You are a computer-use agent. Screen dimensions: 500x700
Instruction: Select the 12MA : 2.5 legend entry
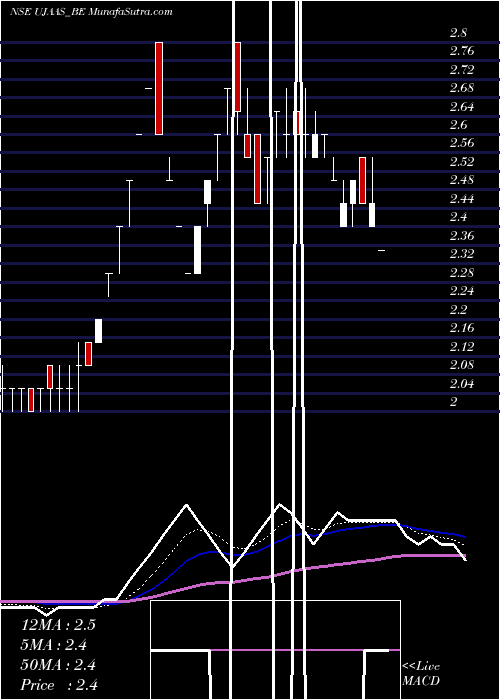click(58, 625)
